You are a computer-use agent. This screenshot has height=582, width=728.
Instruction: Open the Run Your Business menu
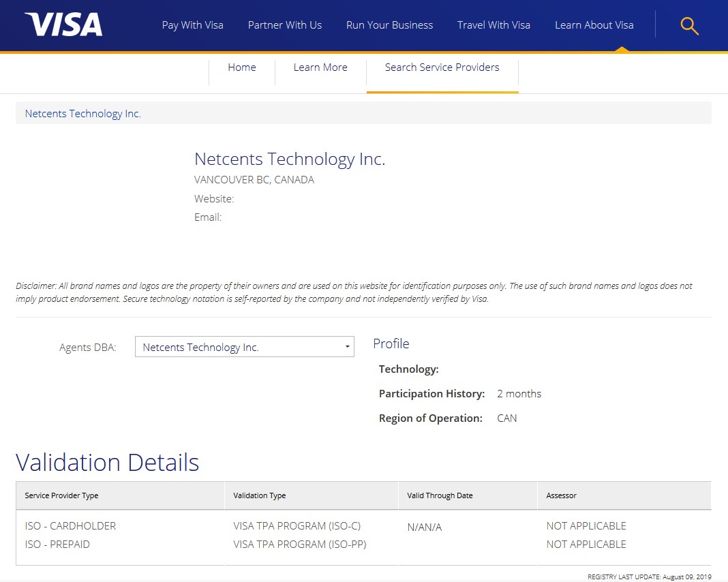[x=389, y=25]
